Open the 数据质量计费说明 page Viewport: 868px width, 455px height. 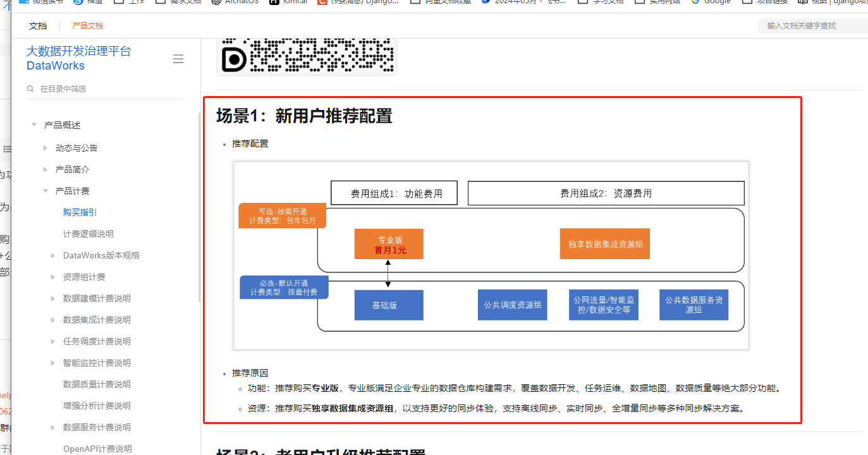pos(97,384)
